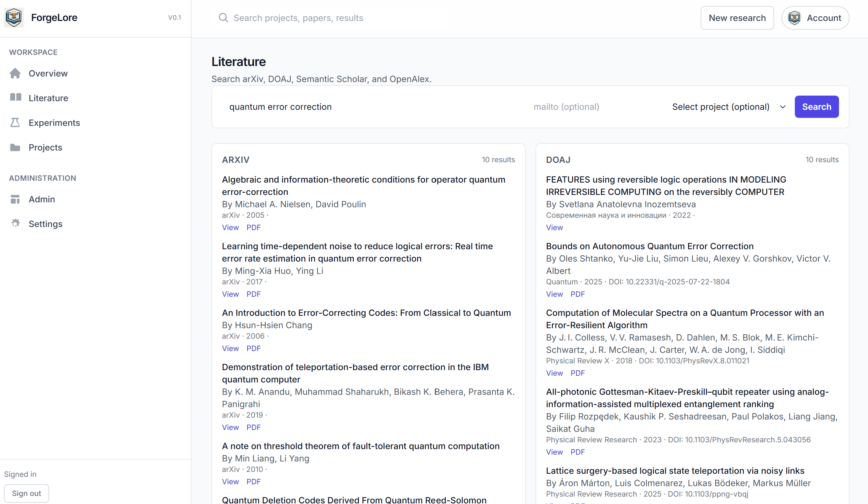
Task: Focus the quantum error correction query field
Action: [x=372, y=107]
